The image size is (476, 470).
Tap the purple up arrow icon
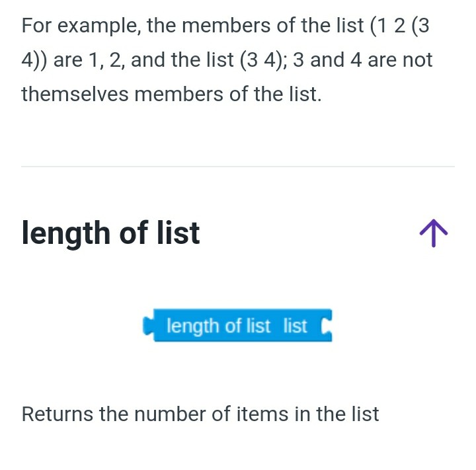point(433,233)
